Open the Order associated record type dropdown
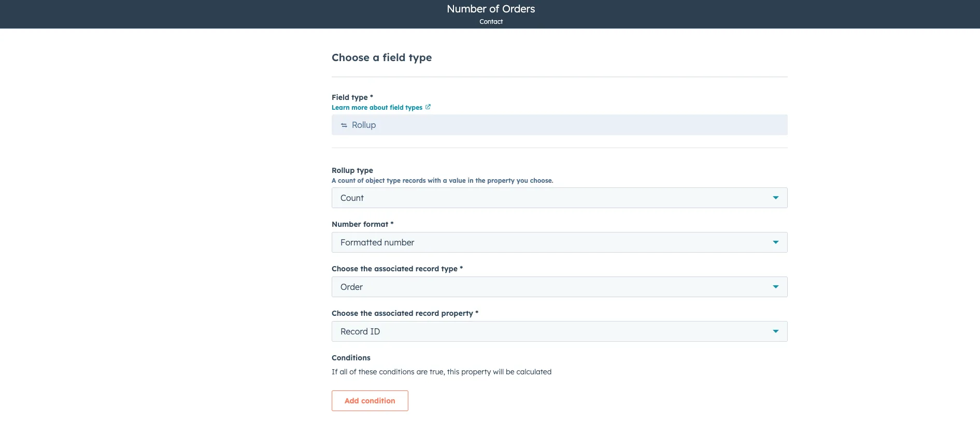The width and height of the screenshot is (980, 437). point(559,287)
